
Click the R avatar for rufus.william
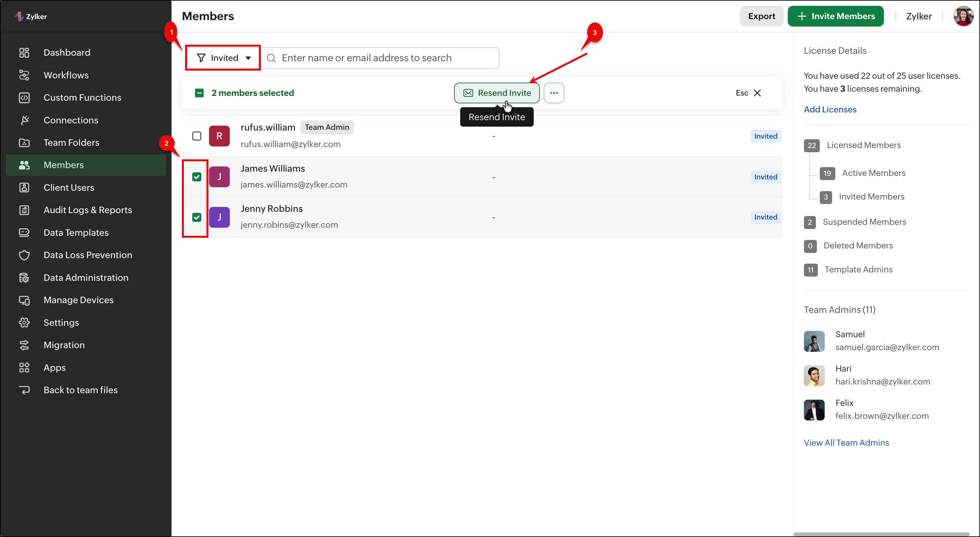(219, 136)
